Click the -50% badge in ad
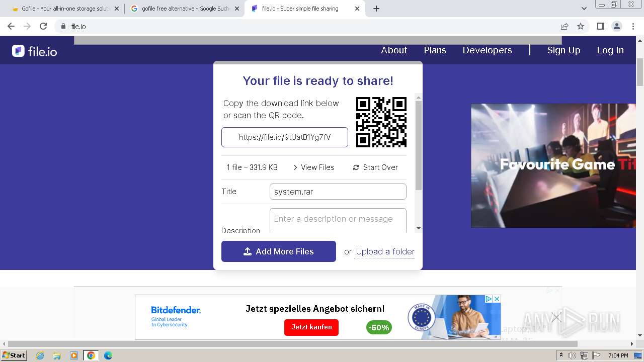644x362 pixels. coord(379,328)
